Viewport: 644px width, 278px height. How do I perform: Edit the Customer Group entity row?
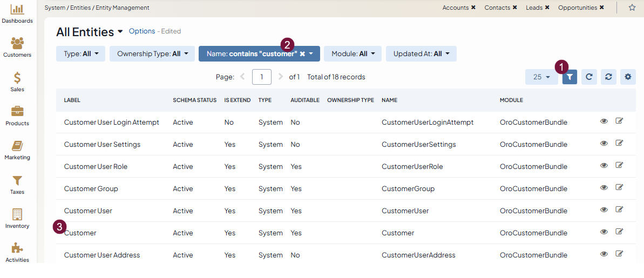[x=619, y=188]
